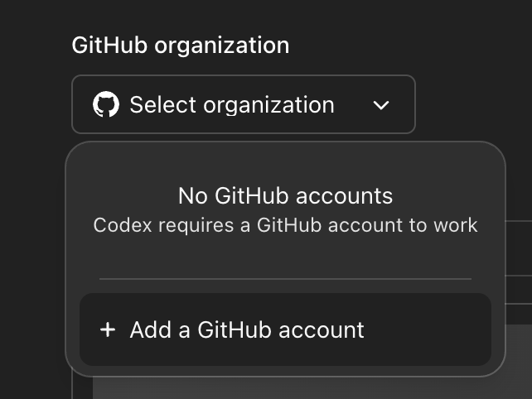Open the Select organization dropdown
This screenshot has width=532, height=399.
[244, 104]
